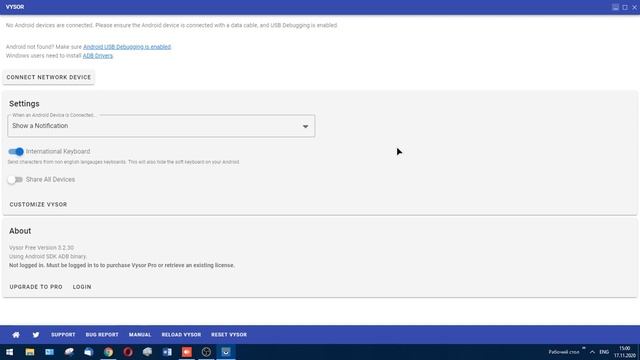Switch to OBS Studio on the taskbar
This screenshot has width=640, height=360.
(207, 352)
